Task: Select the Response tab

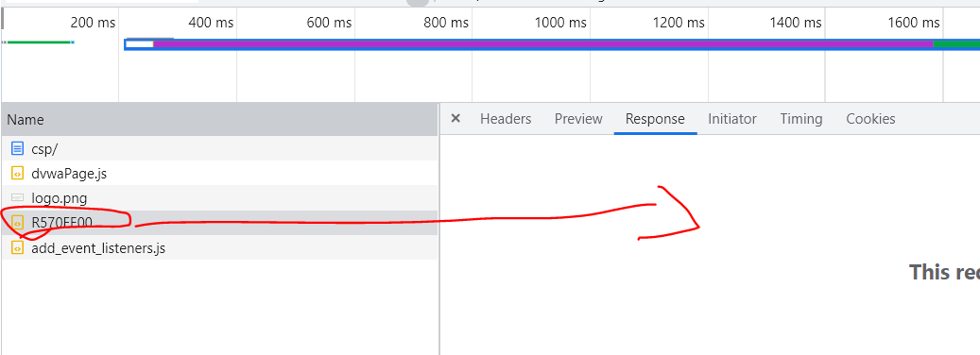Action: (655, 119)
